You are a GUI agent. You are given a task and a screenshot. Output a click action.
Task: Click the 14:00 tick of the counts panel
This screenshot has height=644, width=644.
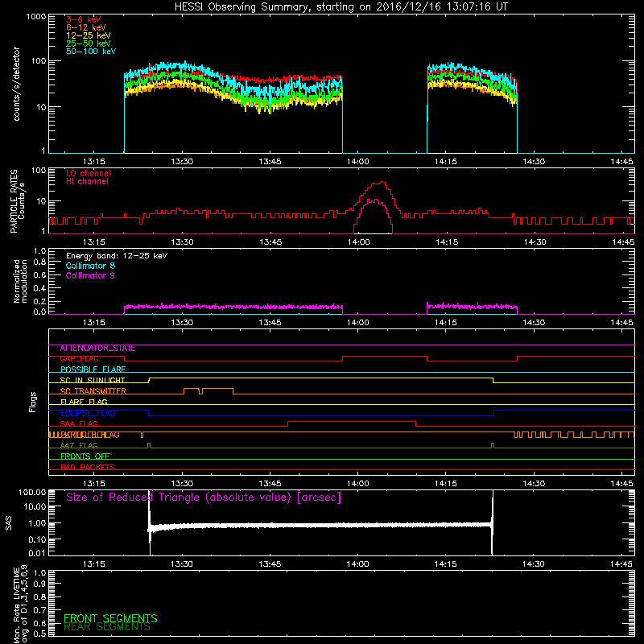pos(357,162)
